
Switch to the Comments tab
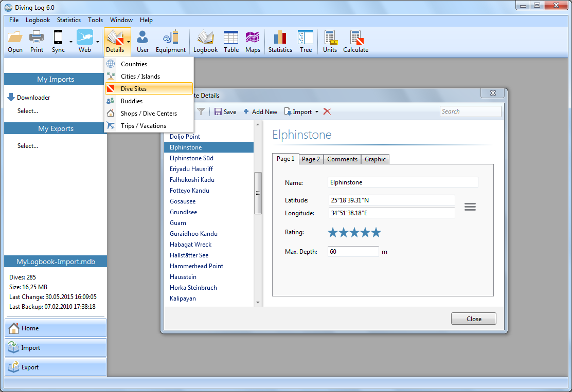(342, 159)
